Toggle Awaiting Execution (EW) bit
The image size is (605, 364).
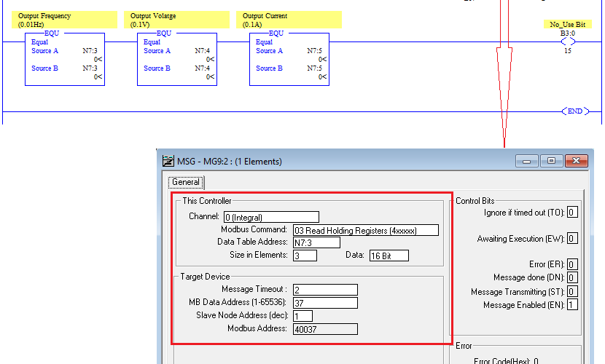pyautogui.click(x=572, y=238)
